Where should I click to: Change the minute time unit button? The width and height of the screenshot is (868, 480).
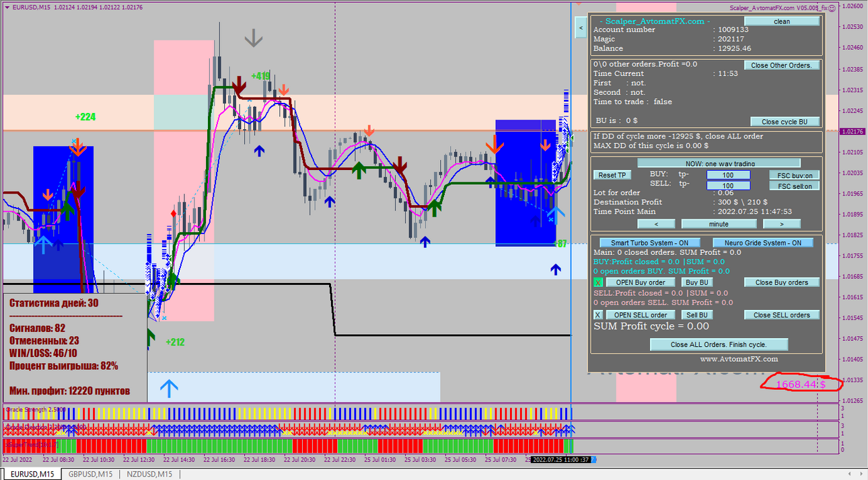(719, 224)
